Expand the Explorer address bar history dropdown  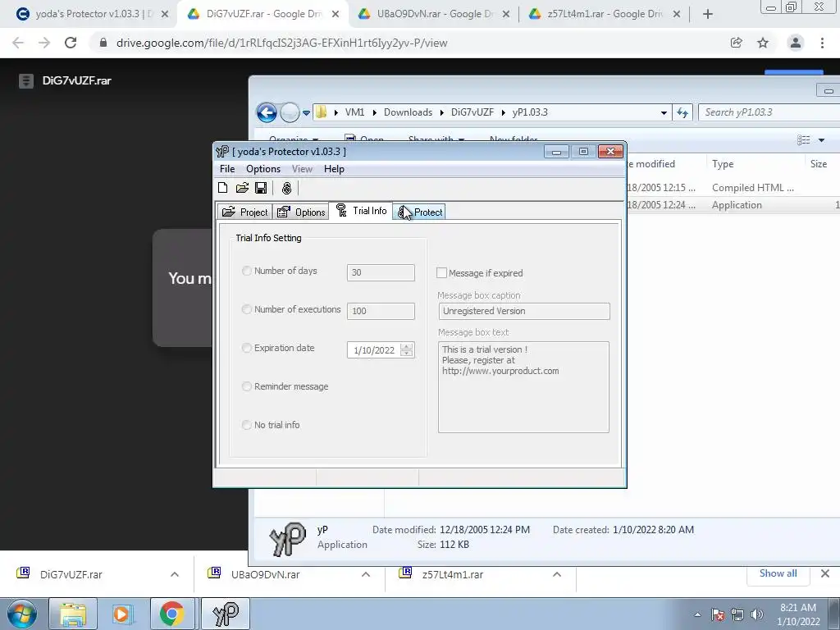point(664,113)
